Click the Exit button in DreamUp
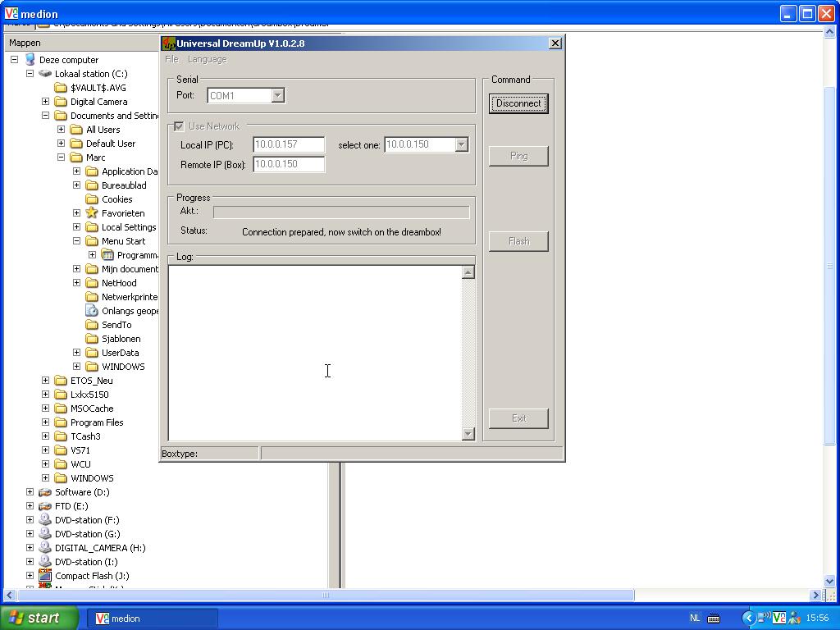This screenshot has height=630, width=840. click(x=518, y=418)
